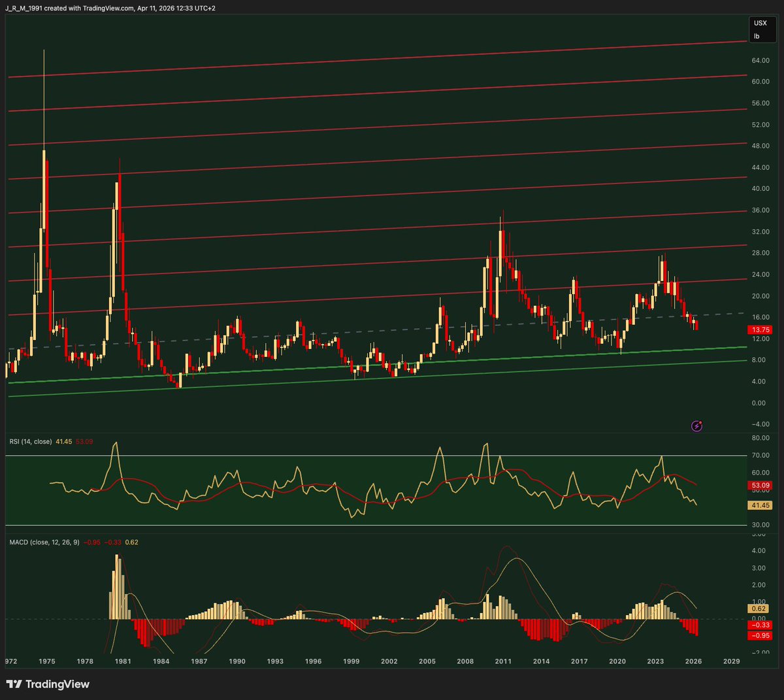784x700 pixels.
Task: Click the red -0.33 MACD axis label
Action: [760, 625]
